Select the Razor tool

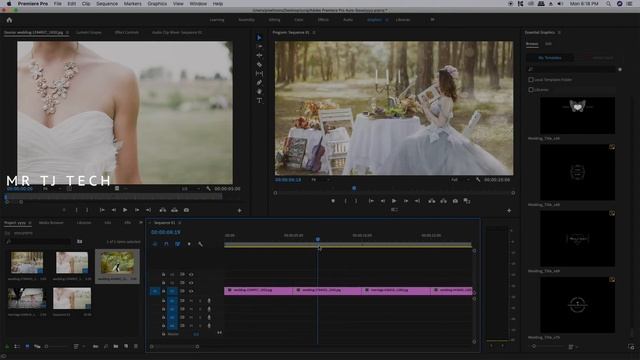click(x=259, y=64)
